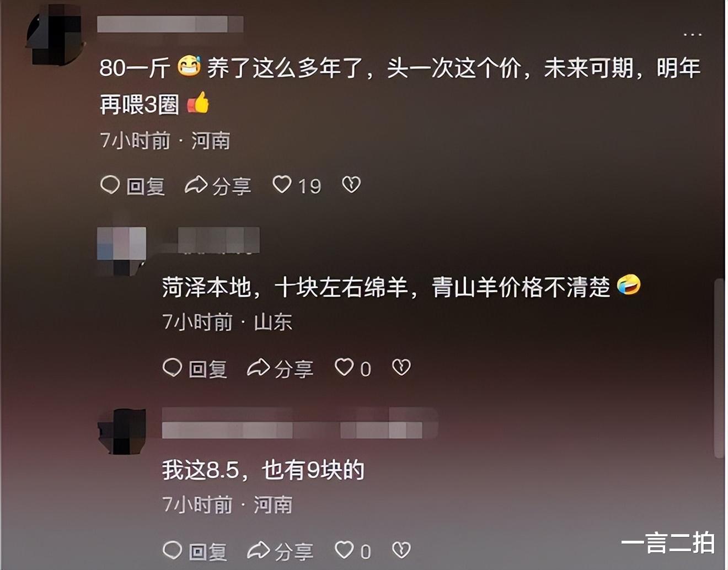Click 回复 under the 菏泽本地 comment
728x570 pixels.
(208, 369)
